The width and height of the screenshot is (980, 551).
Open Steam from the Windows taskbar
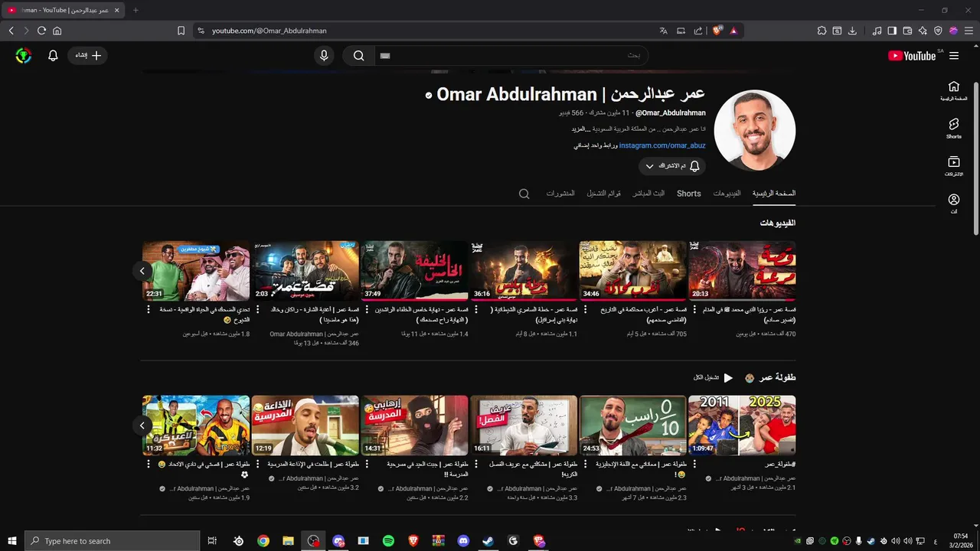(x=488, y=541)
